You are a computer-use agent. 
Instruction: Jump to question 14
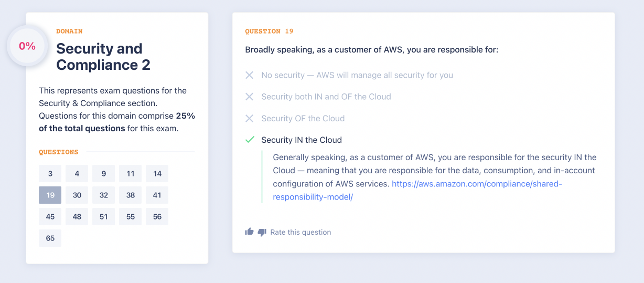point(157,174)
